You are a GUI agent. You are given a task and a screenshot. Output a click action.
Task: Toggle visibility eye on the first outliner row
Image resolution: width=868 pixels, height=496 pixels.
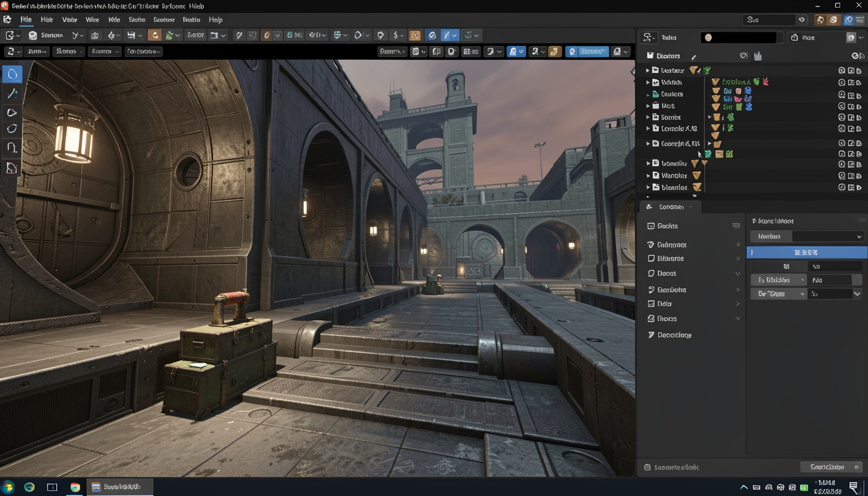tap(842, 70)
